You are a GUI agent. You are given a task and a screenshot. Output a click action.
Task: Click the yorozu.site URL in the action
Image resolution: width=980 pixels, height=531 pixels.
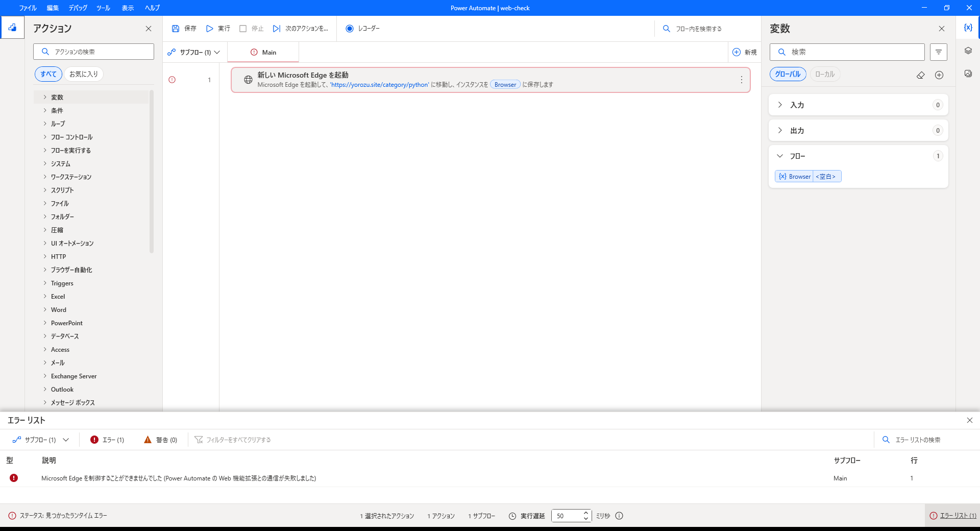click(380, 85)
